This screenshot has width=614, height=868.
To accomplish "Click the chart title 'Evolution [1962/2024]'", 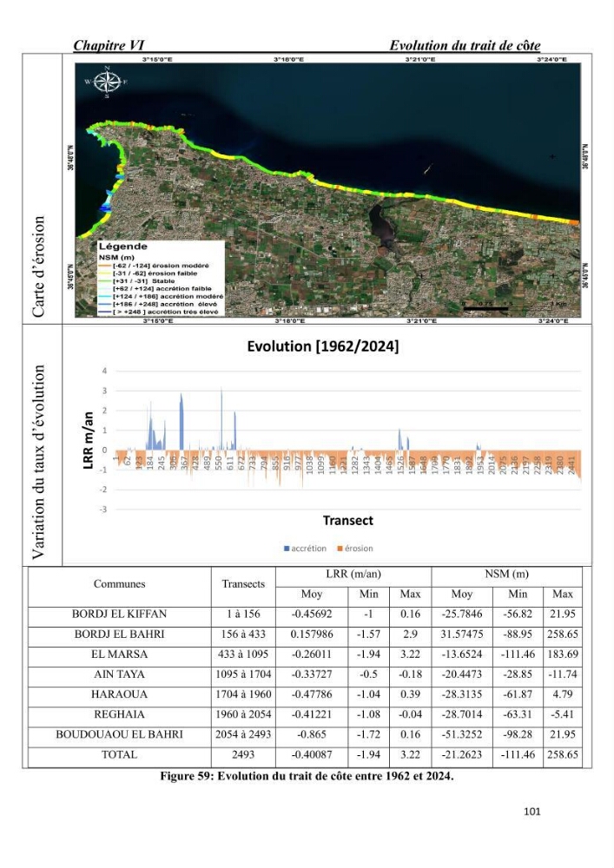I will (323, 346).
